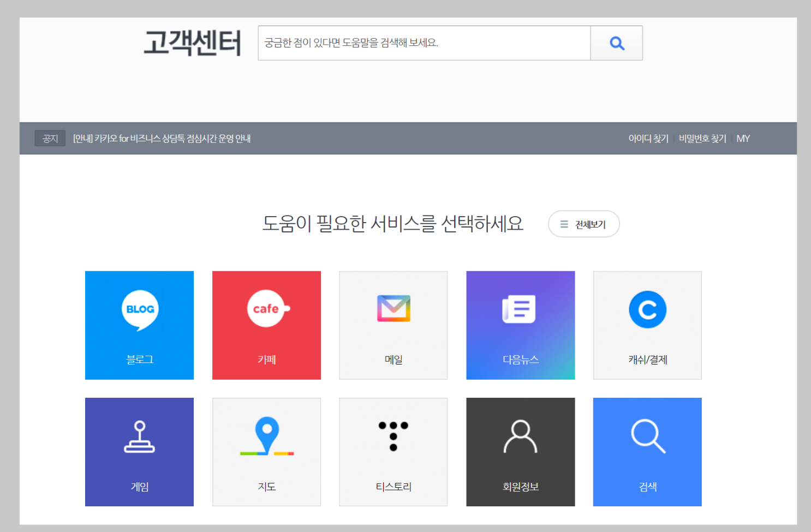Choose the 캐쉬/결제 payment tile
Viewport: 811px width, 532px height.
(x=647, y=325)
